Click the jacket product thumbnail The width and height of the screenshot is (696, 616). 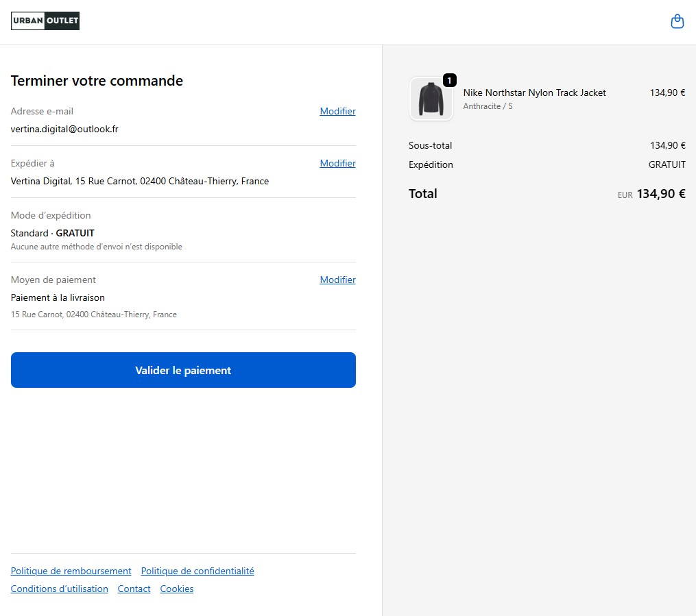431,99
